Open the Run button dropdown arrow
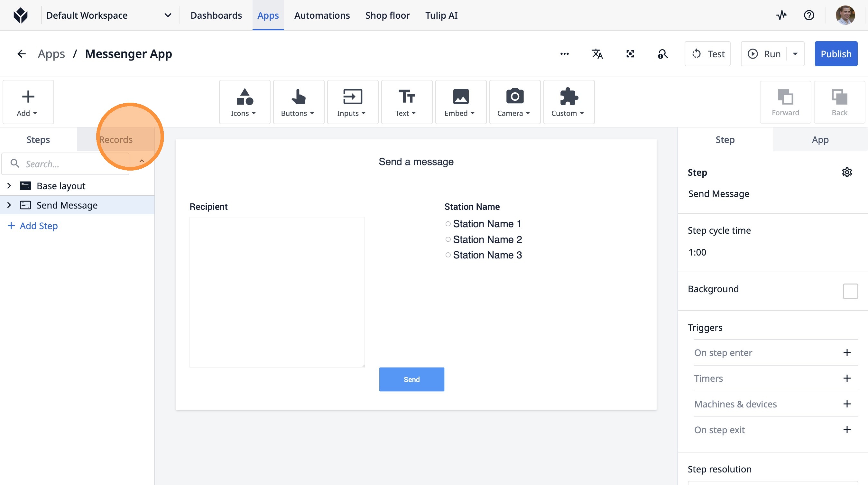 point(795,54)
